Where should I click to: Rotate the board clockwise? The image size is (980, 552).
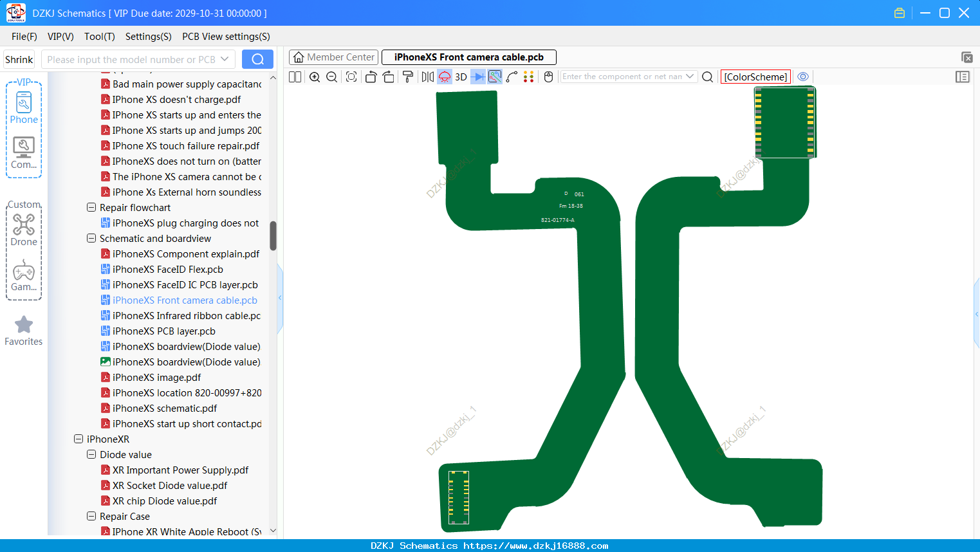click(389, 77)
